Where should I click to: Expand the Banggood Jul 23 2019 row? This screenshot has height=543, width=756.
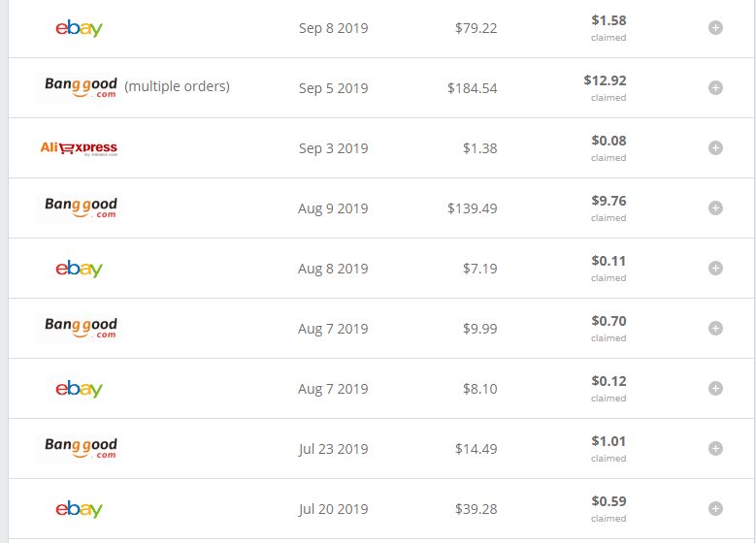tap(715, 449)
